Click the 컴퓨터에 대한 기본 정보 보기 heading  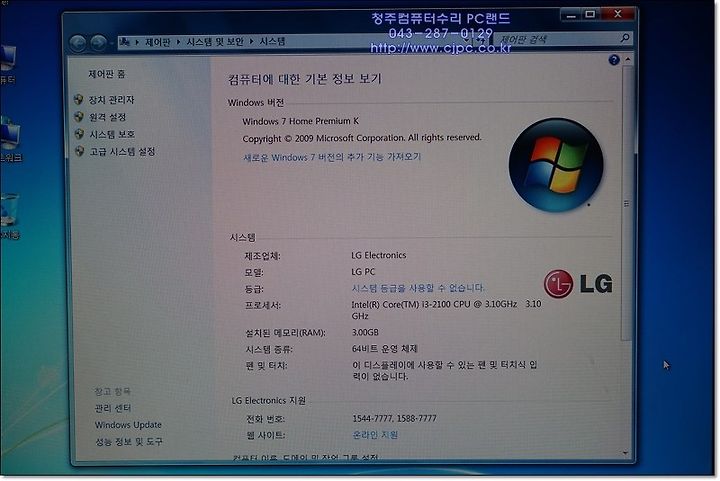click(304, 79)
